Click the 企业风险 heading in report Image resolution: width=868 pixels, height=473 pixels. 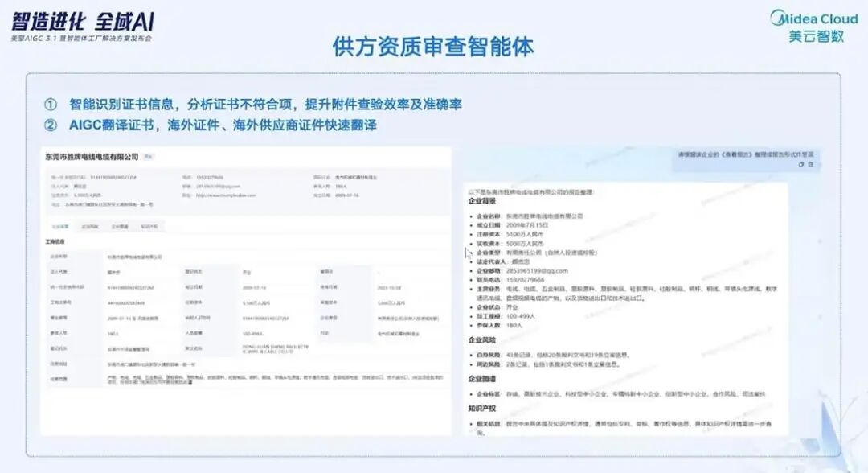[x=481, y=340]
